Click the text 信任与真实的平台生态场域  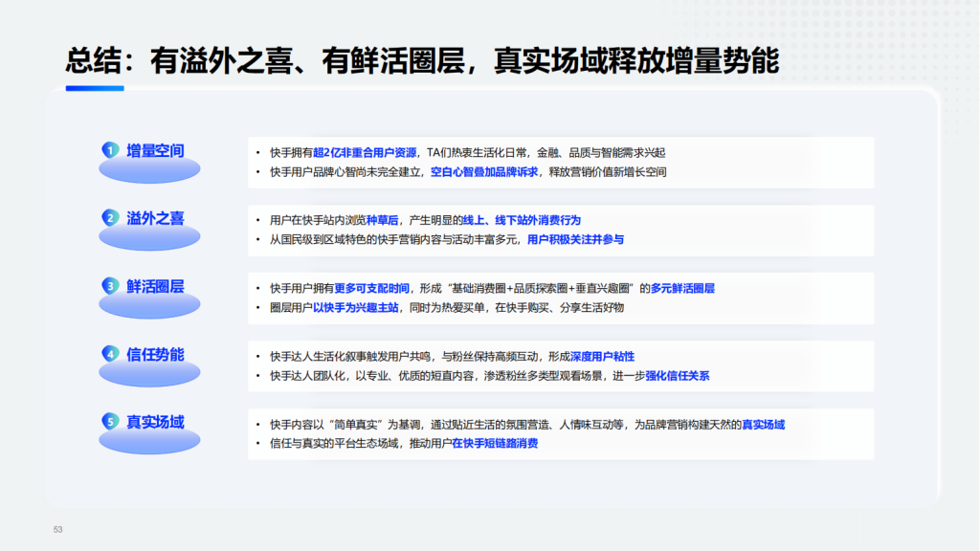point(334,443)
